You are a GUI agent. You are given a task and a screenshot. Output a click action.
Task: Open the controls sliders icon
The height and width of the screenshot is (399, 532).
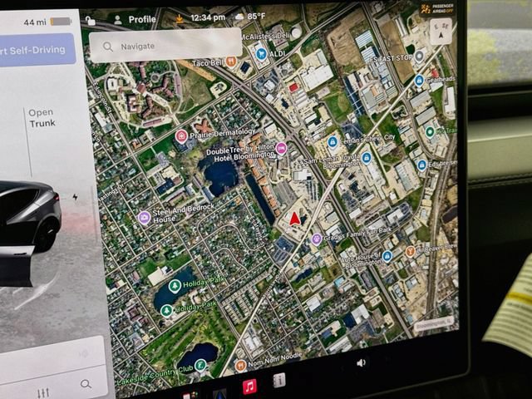[43, 392]
